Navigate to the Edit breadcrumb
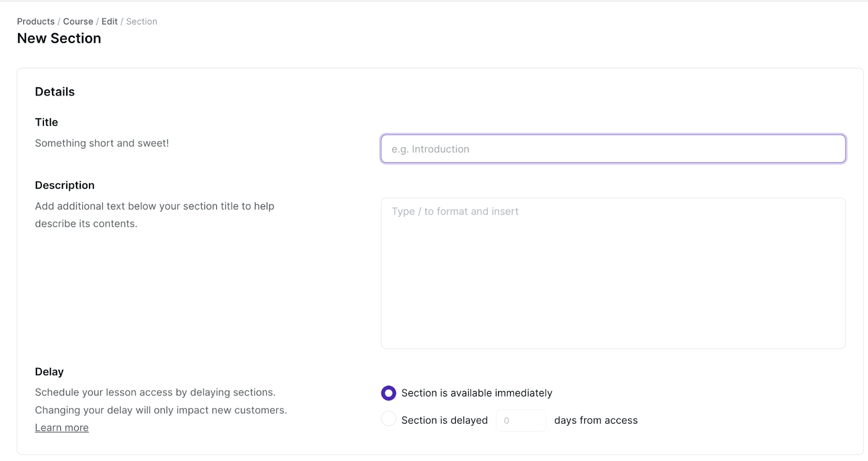 coord(110,22)
